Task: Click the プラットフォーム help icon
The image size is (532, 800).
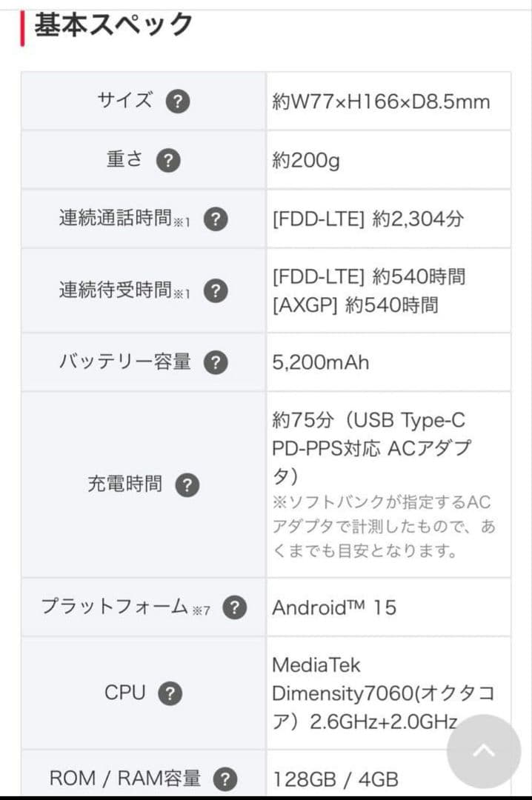Action: 234,607
